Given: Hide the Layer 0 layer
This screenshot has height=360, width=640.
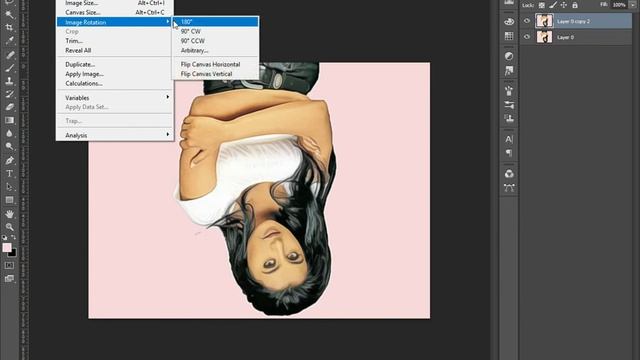Looking at the screenshot, I should 527,37.
